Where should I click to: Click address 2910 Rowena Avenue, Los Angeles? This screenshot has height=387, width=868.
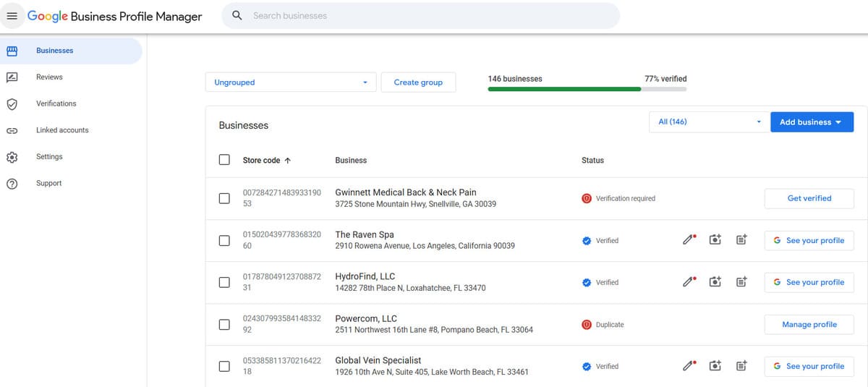425,246
